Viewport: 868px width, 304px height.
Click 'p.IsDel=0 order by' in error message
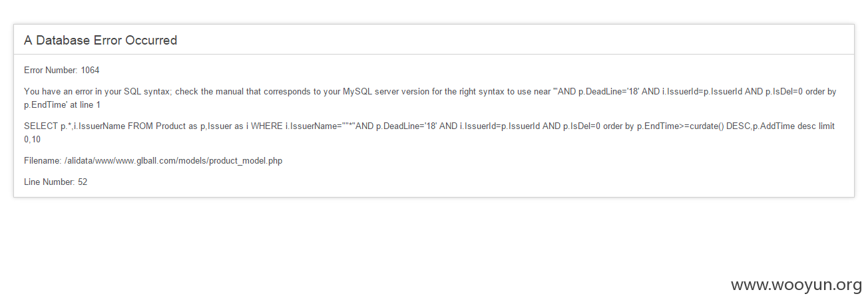(801, 91)
